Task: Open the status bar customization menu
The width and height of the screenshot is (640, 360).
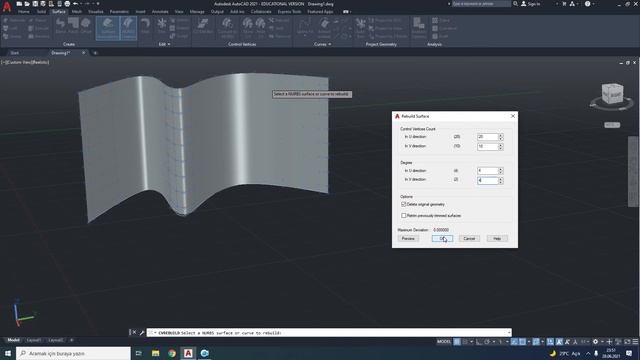Action: coord(635,342)
